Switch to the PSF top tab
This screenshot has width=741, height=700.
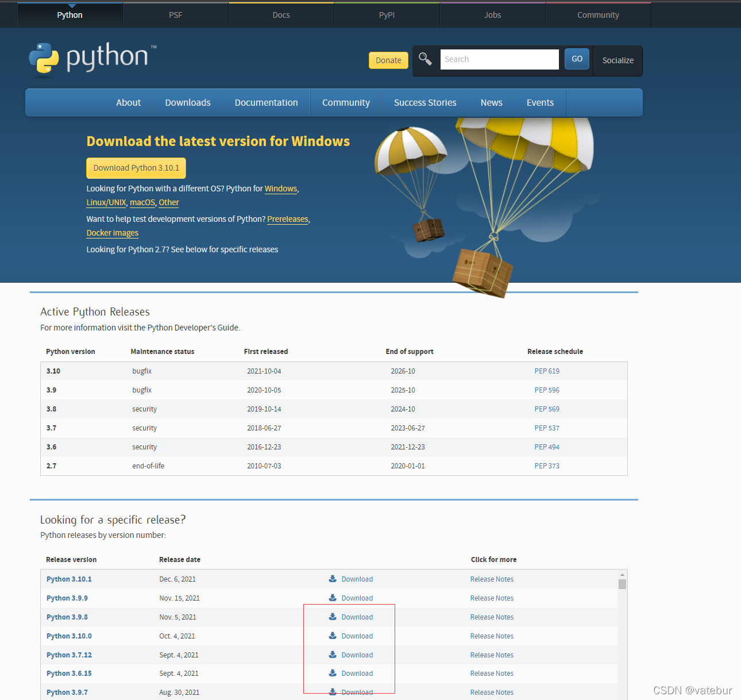(x=176, y=15)
